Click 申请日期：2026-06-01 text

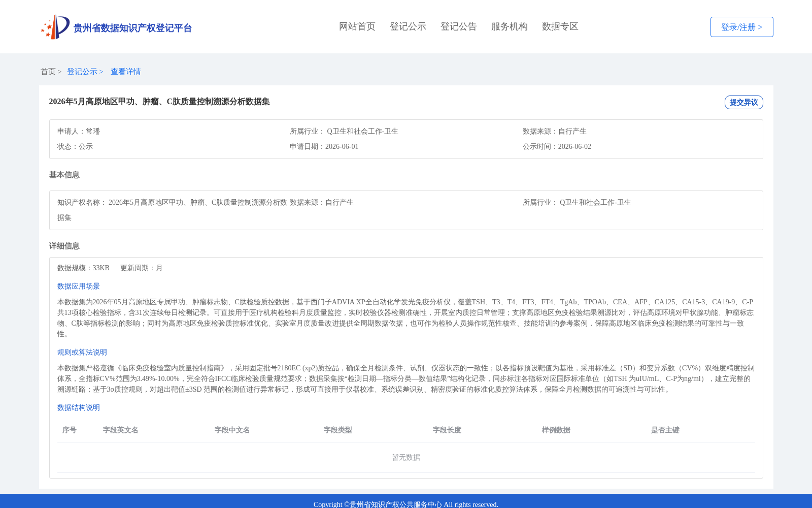pyautogui.click(x=324, y=146)
